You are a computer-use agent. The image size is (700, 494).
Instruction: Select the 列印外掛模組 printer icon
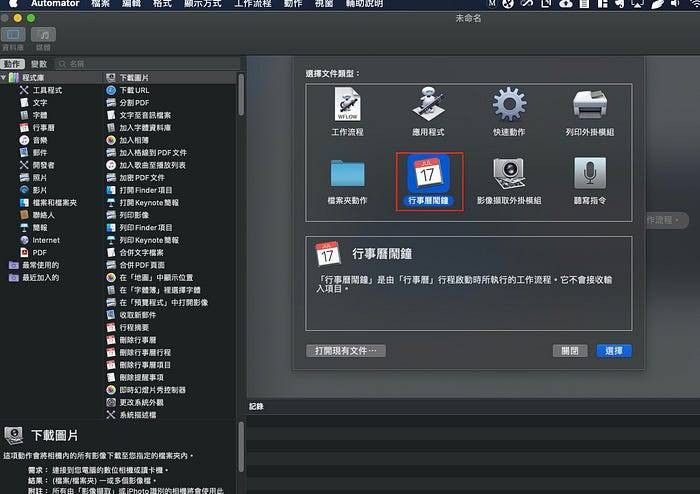pos(590,104)
